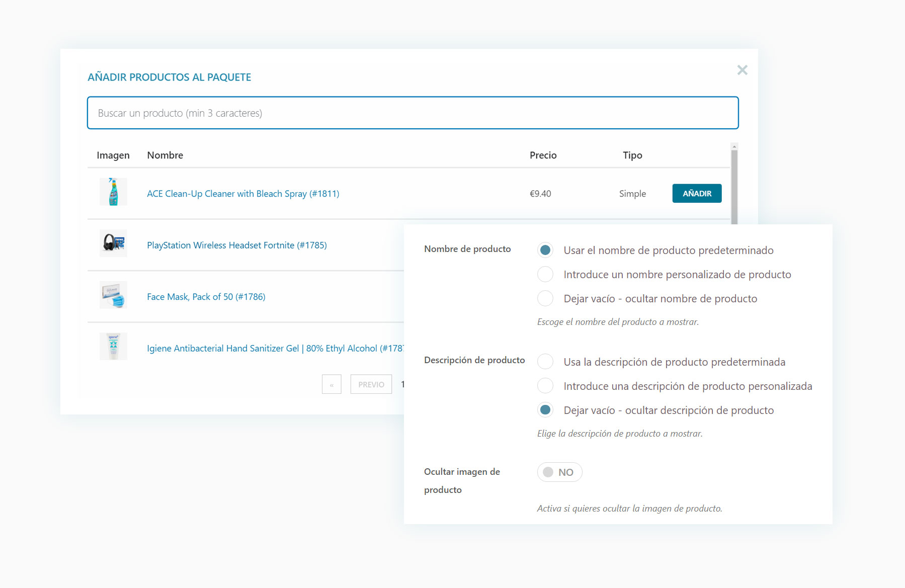Choose 'Introduce una descripción de producto personalizada'
Screen dimensions: 905x588
tap(545, 386)
